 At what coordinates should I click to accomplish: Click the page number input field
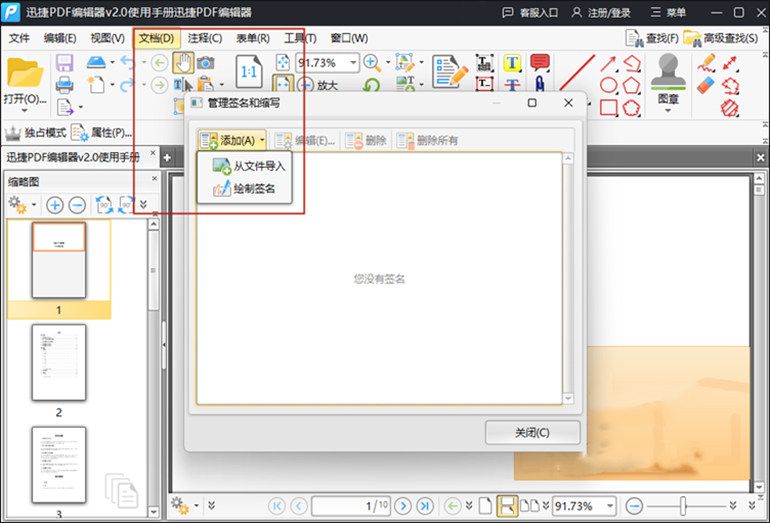(x=351, y=506)
